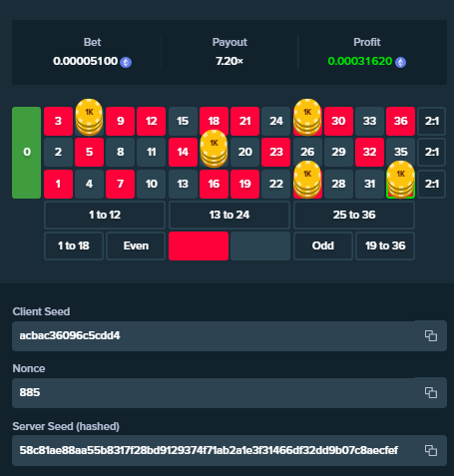Click the 1K chip stack beside number 30

(307, 117)
